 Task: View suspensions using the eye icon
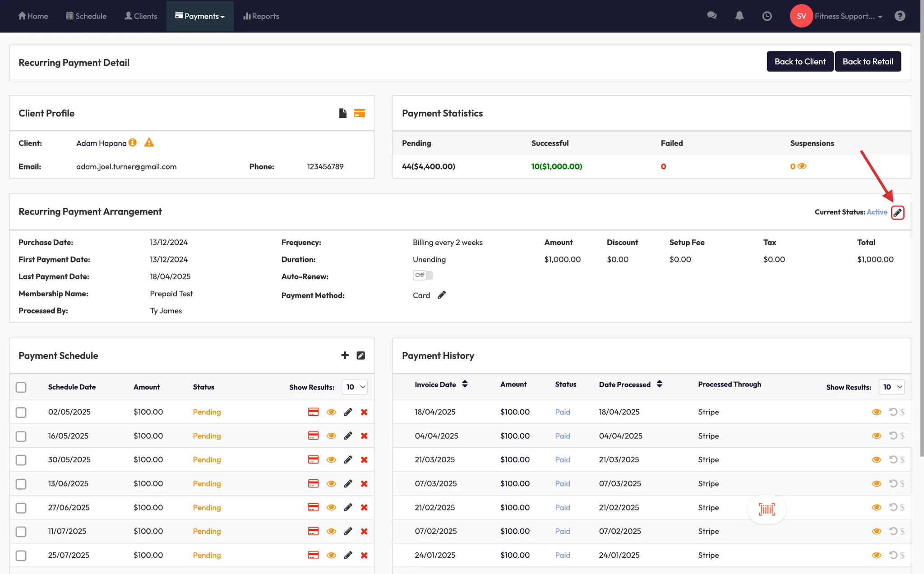click(802, 166)
